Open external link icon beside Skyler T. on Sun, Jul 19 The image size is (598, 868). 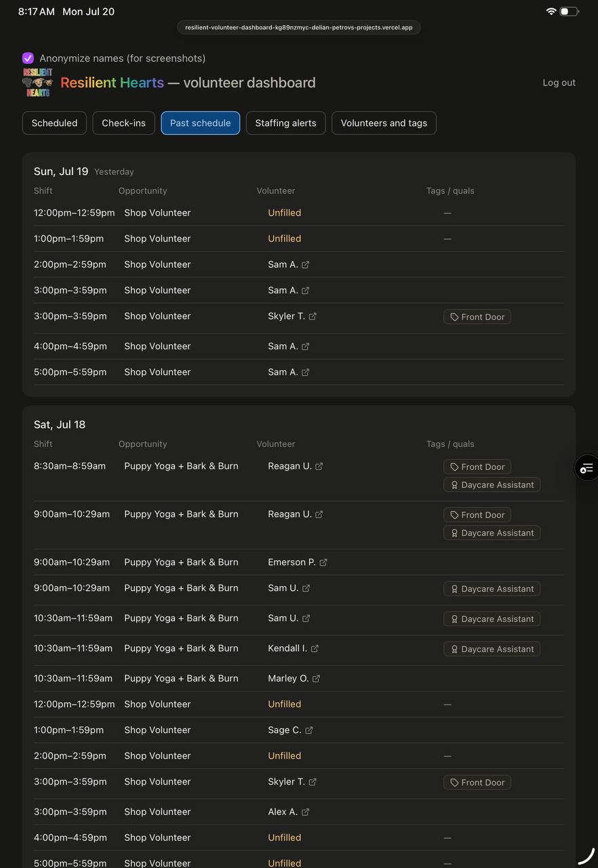point(313,316)
